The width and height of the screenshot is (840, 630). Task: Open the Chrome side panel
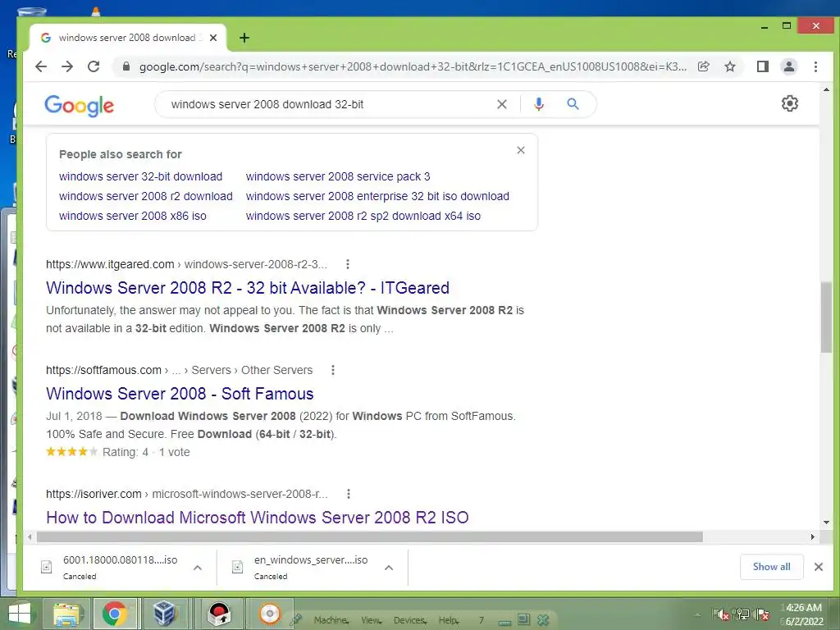pos(762,66)
